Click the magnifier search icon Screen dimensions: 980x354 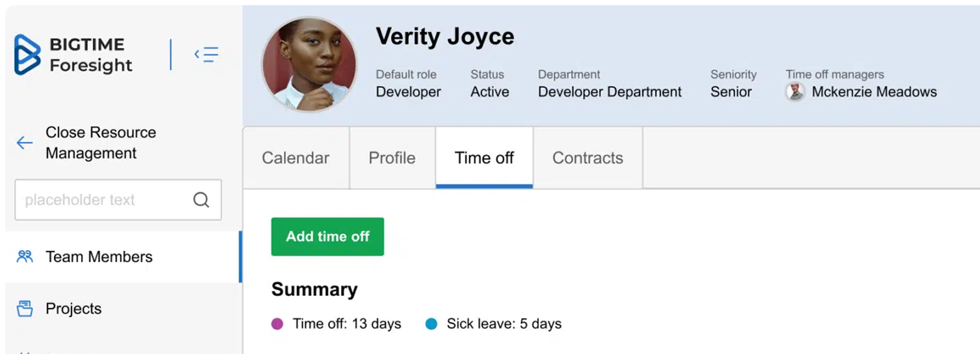(x=201, y=200)
